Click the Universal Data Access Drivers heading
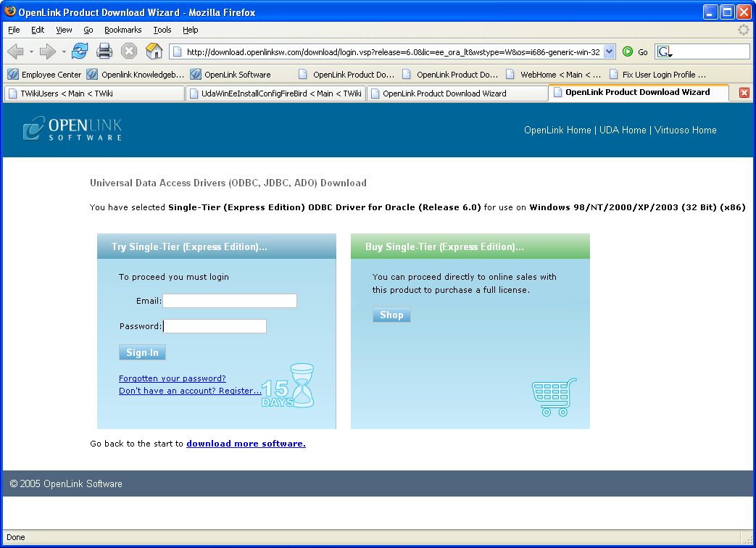The height and width of the screenshot is (548, 756). 228,183
